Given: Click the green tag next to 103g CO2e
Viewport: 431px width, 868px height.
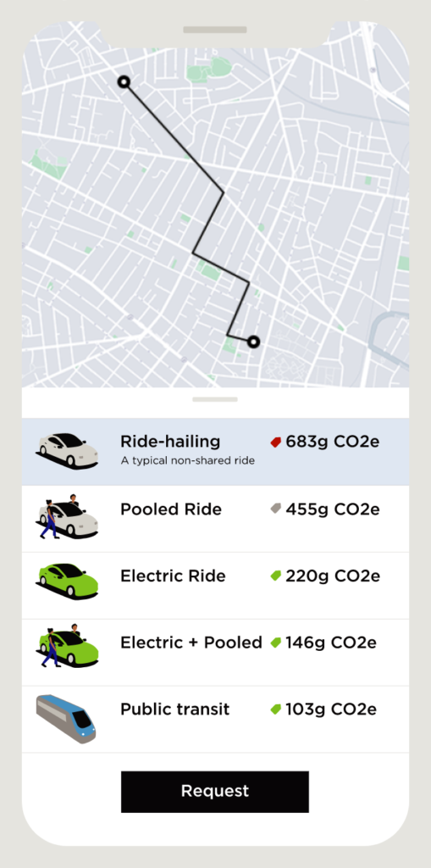Looking at the screenshot, I should (275, 709).
